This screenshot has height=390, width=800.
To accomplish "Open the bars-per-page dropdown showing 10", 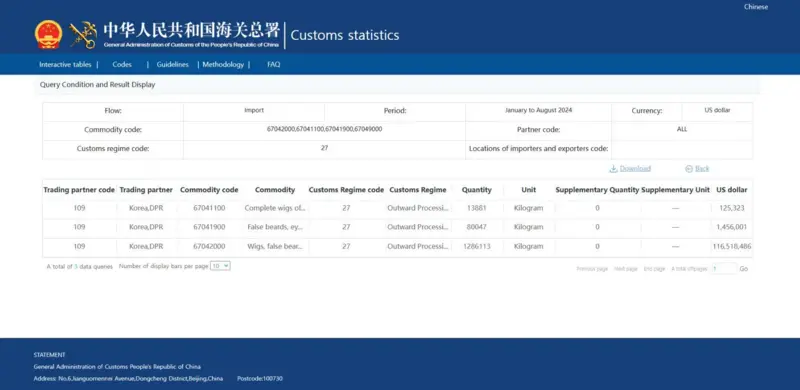I will coord(220,266).
